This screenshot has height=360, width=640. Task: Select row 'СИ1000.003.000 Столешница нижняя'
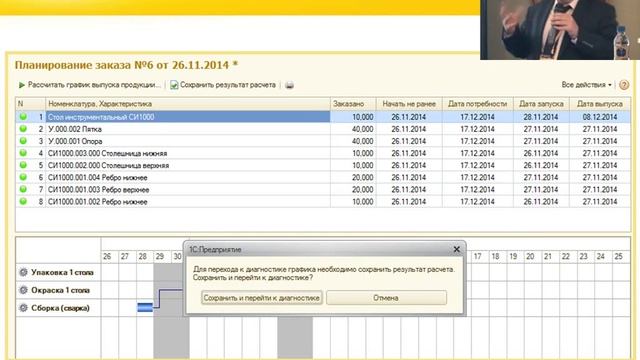click(x=323, y=153)
